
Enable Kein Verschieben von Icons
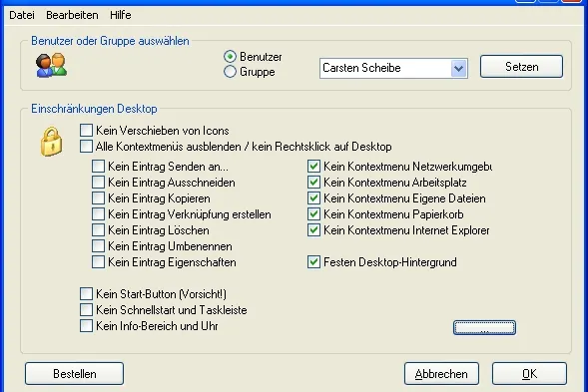[86, 131]
